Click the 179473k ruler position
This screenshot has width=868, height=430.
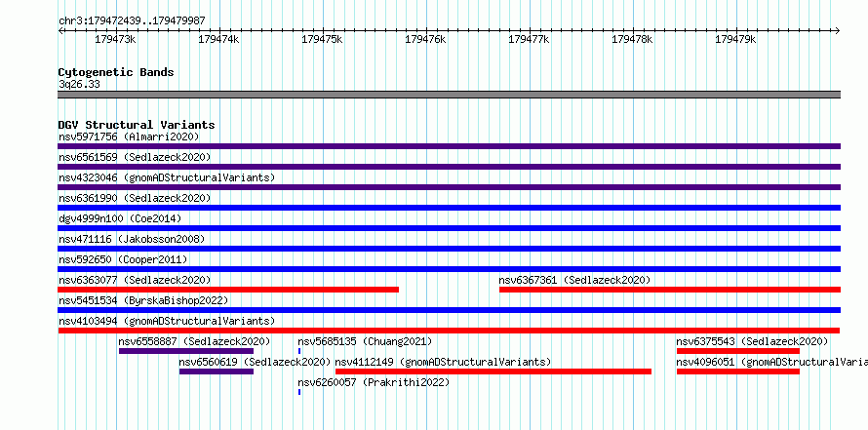click(x=115, y=39)
